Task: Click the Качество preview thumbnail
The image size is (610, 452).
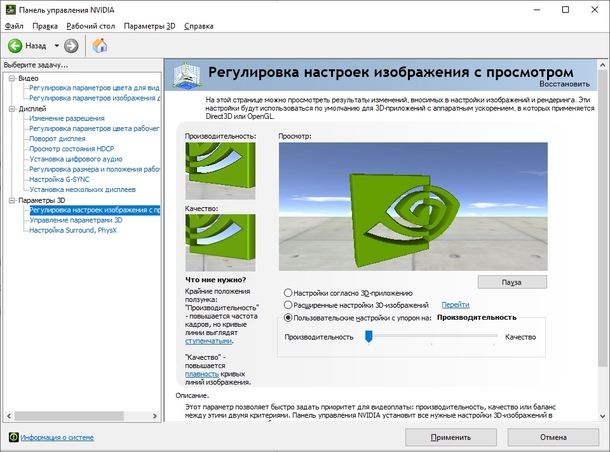Action: tap(221, 242)
